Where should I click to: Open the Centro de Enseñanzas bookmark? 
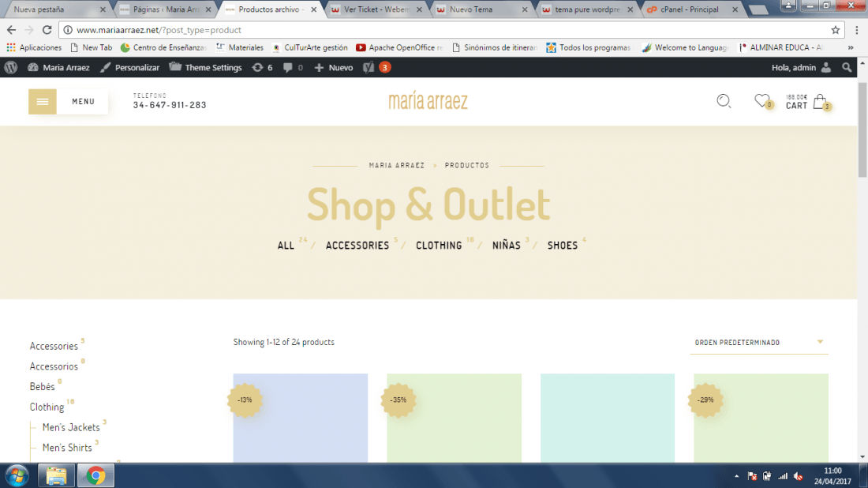(x=164, y=47)
